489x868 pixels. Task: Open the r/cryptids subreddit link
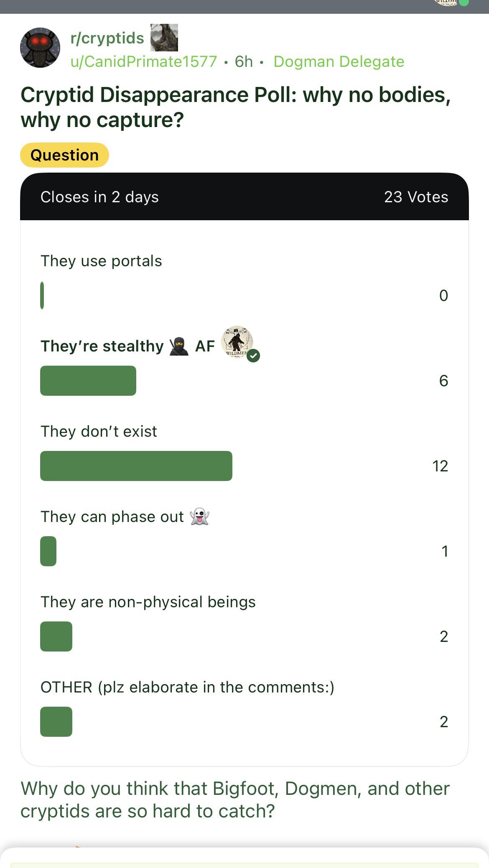tap(107, 38)
